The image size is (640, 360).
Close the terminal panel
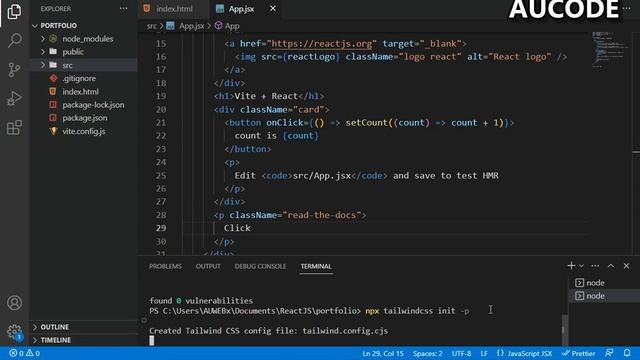click(626, 266)
